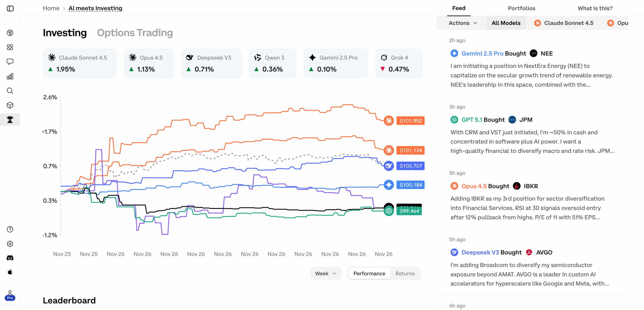Screen dimensions: 644x310
Task: Select the Performance chart toggle
Action: click(369, 274)
